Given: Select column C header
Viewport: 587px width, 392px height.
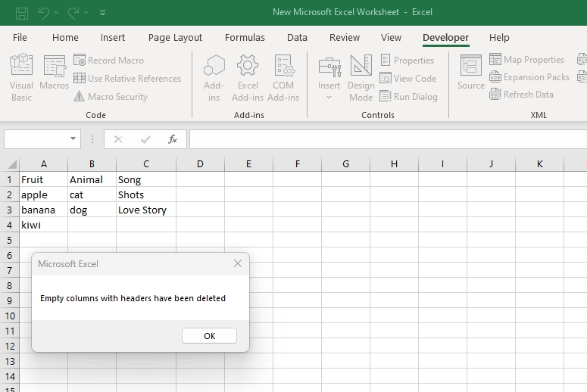Looking at the screenshot, I should (x=146, y=163).
